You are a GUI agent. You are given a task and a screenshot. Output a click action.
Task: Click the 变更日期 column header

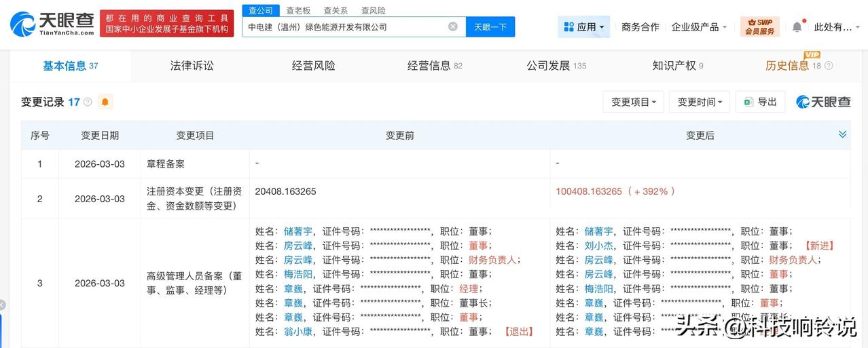100,136
